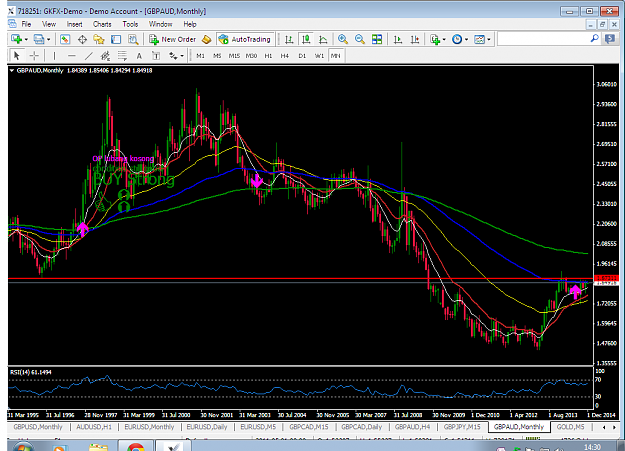
Task: Select the Text Label tool
Action: [x=156, y=56]
